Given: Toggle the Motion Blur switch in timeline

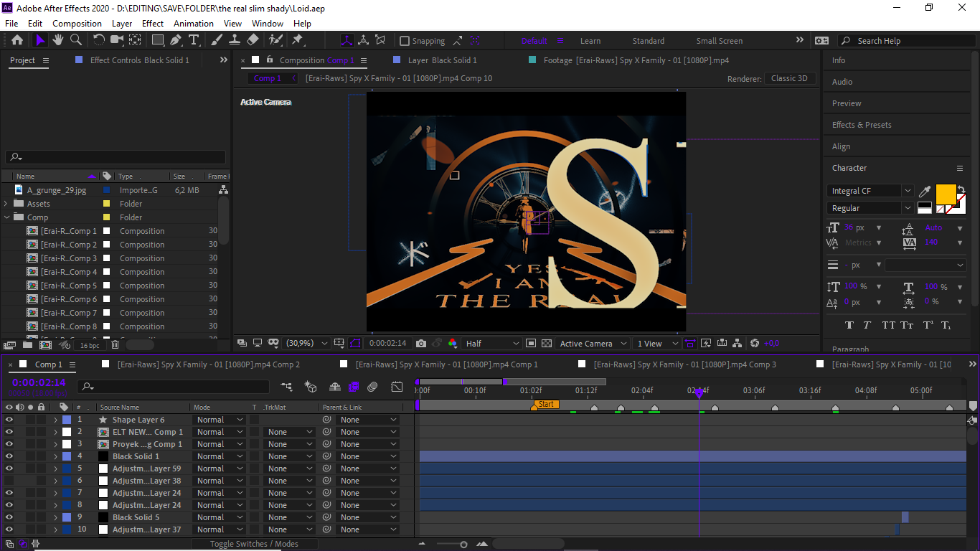Looking at the screenshot, I should click(x=372, y=387).
